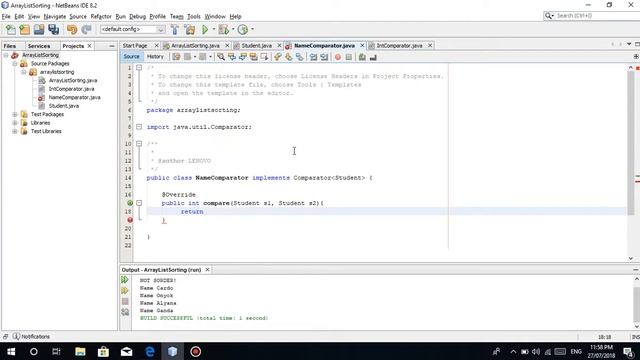Collapse the Source Packages node
This screenshot has height=360, width=640.
pos(15,64)
